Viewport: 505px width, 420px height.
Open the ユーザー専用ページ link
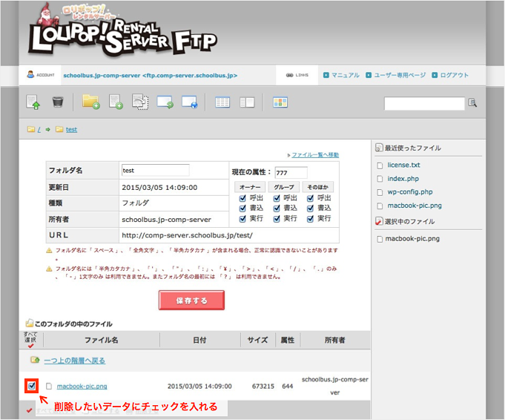coord(400,75)
